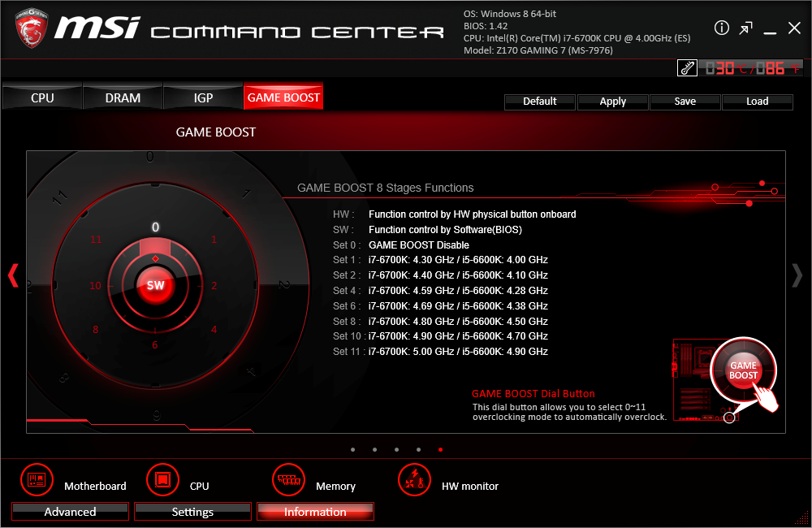The image size is (812, 528).
Task: Select the GAME BOOST tab
Action: tap(283, 97)
